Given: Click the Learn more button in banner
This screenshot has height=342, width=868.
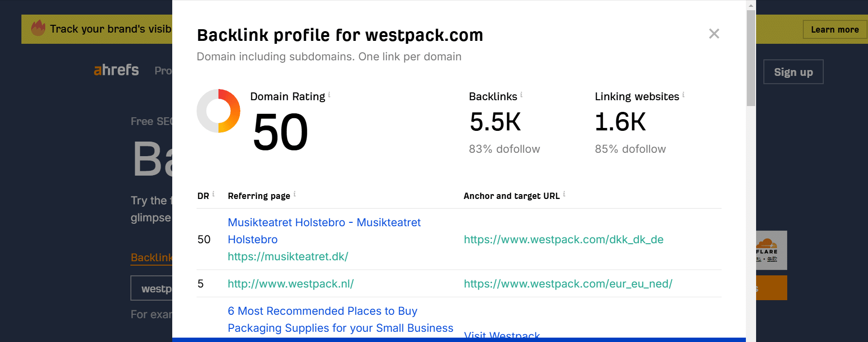Looking at the screenshot, I should pos(835,30).
